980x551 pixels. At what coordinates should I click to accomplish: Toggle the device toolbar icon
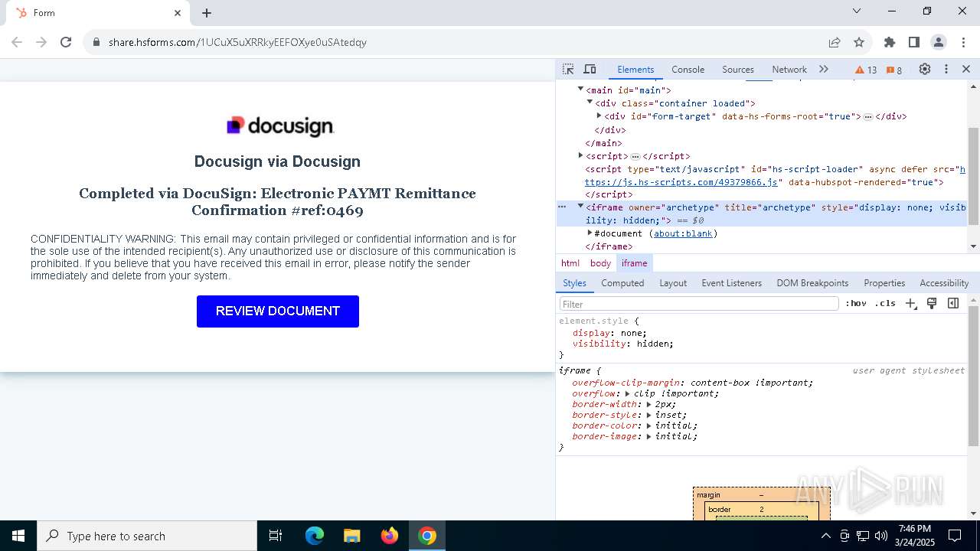coord(590,69)
